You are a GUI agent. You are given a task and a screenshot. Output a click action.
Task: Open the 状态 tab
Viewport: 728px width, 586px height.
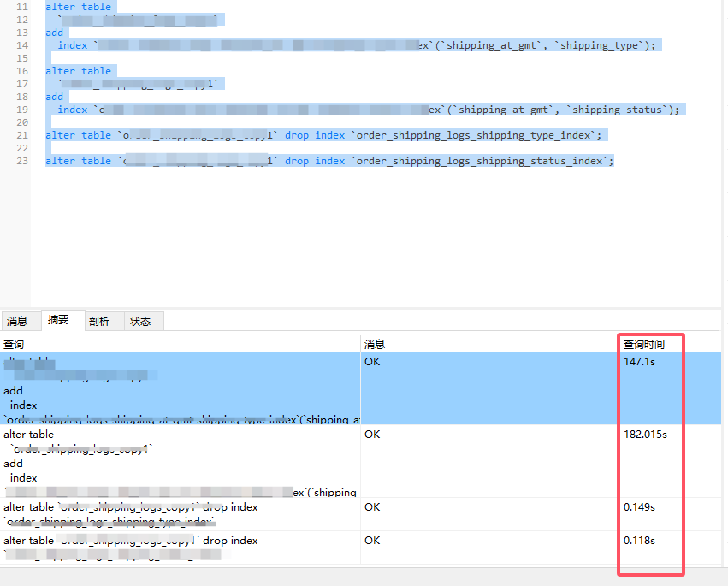coord(140,322)
